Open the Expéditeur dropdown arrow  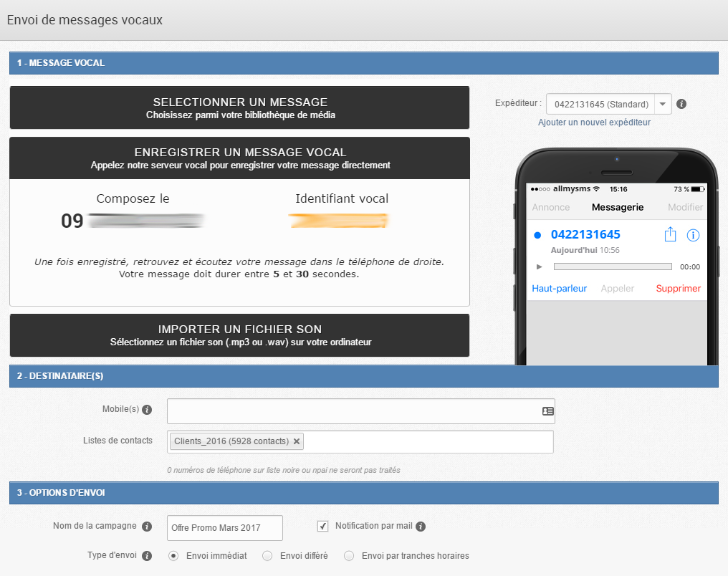point(663,104)
